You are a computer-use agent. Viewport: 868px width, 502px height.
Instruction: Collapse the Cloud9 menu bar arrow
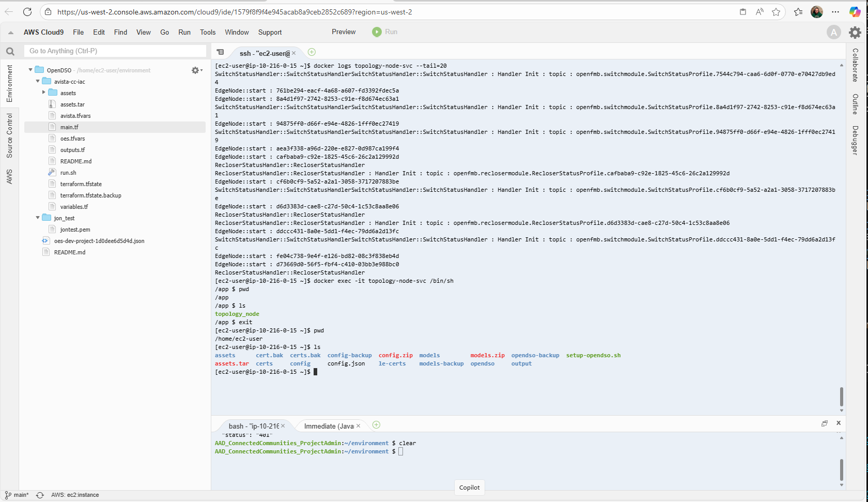pyautogui.click(x=11, y=33)
